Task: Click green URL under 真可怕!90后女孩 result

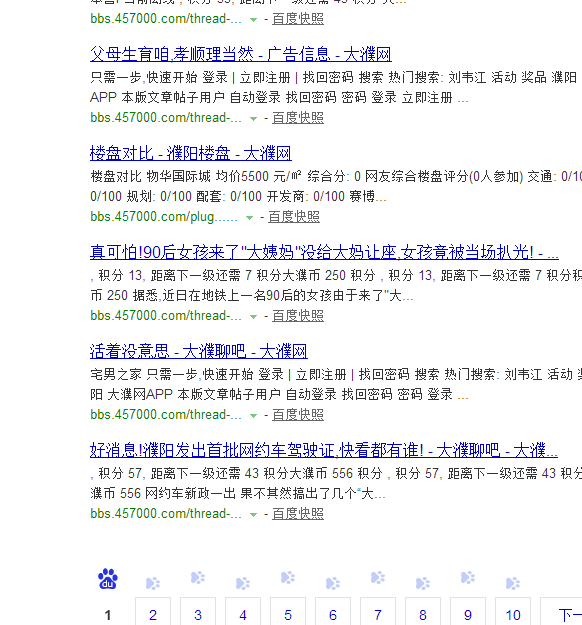Action: pos(166,315)
